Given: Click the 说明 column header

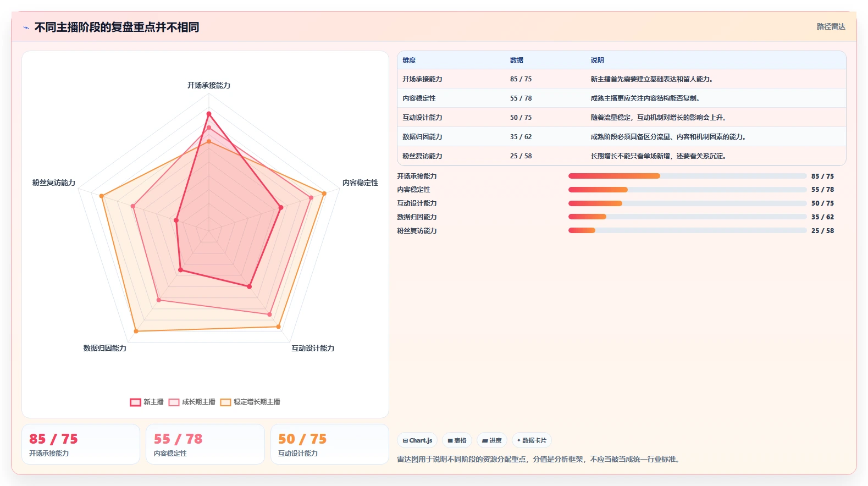Looking at the screenshot, I should click(598, 60).
